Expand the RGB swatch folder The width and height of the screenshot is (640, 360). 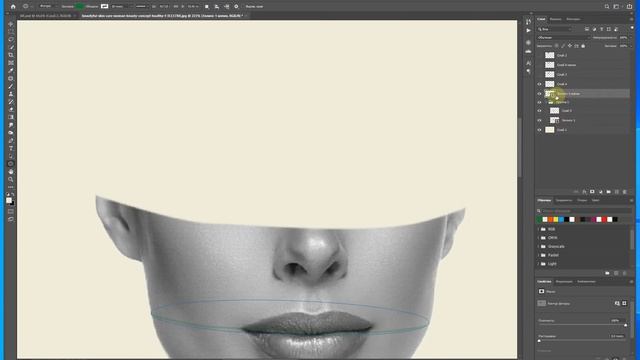[539, 229]
